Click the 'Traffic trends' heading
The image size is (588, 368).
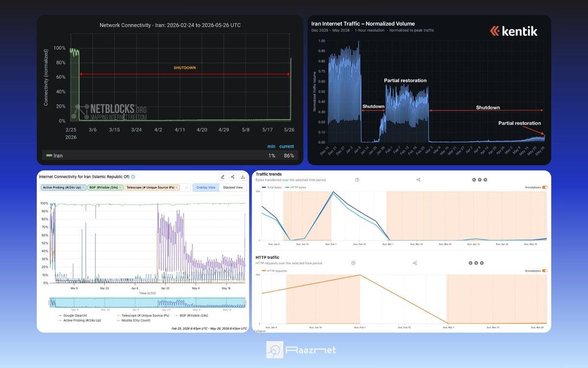point(269,174)
